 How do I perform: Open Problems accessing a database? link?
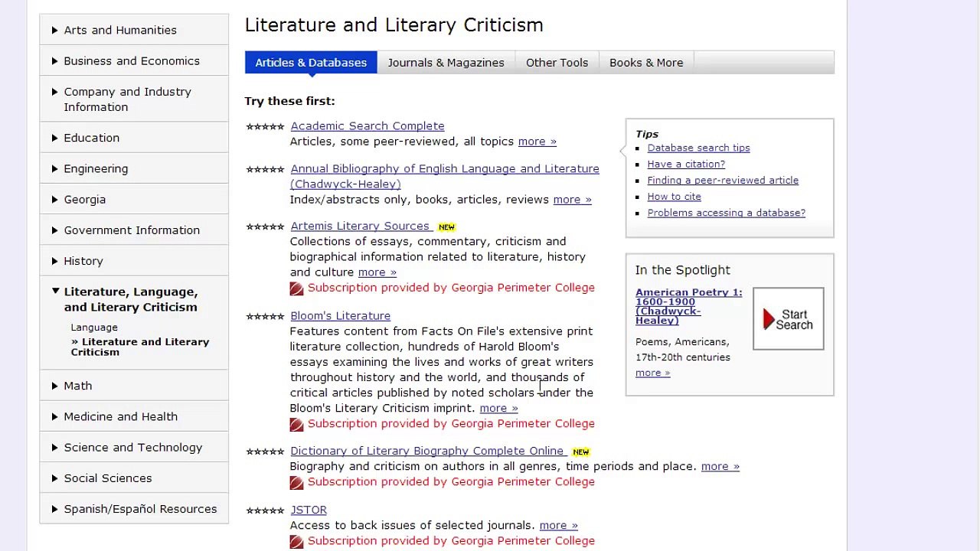click(x=726, y=213)
